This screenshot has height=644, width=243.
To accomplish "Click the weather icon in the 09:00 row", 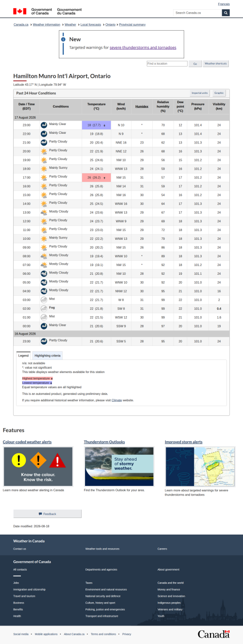I will 44,248.
